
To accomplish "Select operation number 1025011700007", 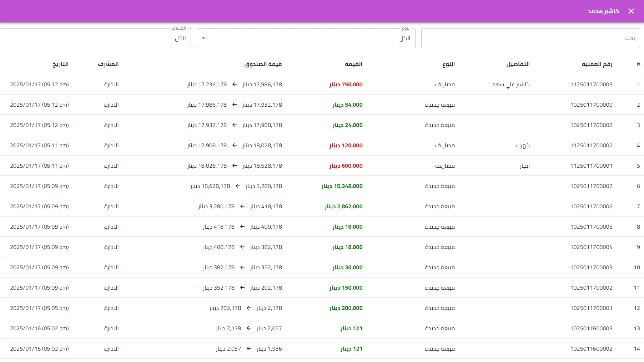I will pyautogui.click(x=591, y=186).
